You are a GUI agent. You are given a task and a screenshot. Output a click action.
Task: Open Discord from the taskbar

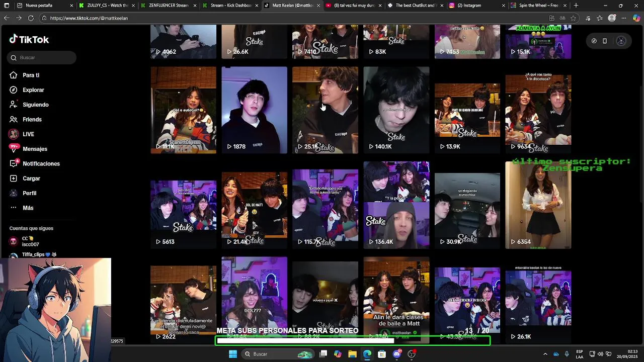397,354
